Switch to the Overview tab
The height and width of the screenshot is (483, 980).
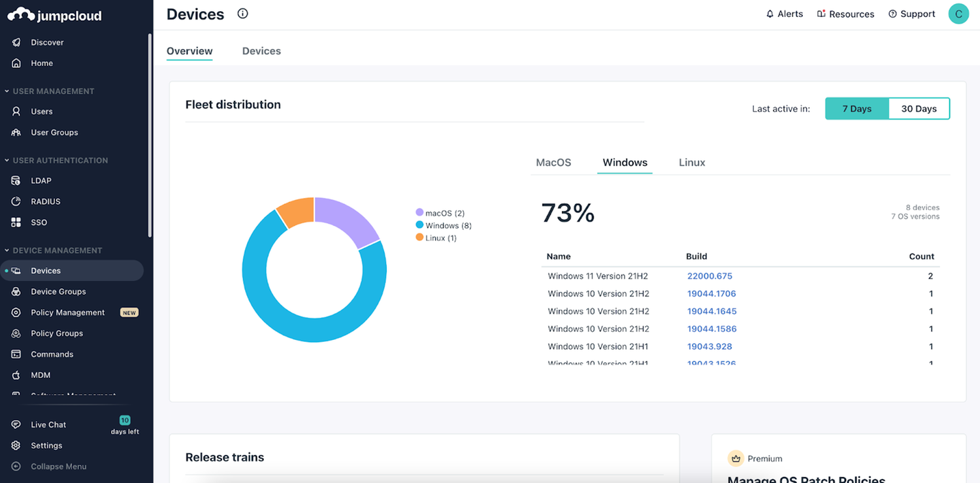189,51
